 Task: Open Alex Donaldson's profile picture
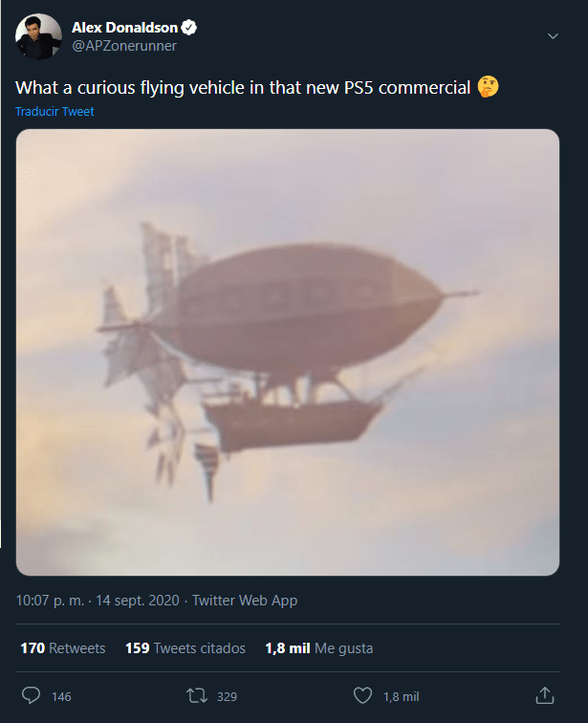(38, 36)
